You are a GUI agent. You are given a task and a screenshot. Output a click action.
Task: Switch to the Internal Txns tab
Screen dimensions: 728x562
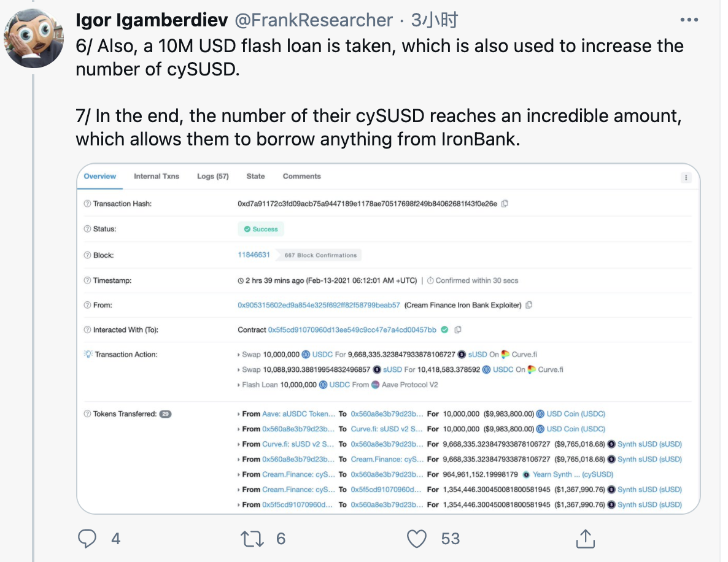point(157,176)
